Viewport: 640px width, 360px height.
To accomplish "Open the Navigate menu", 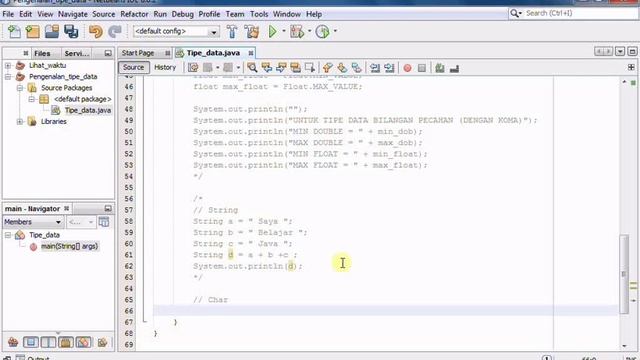I will coord(73,14).
